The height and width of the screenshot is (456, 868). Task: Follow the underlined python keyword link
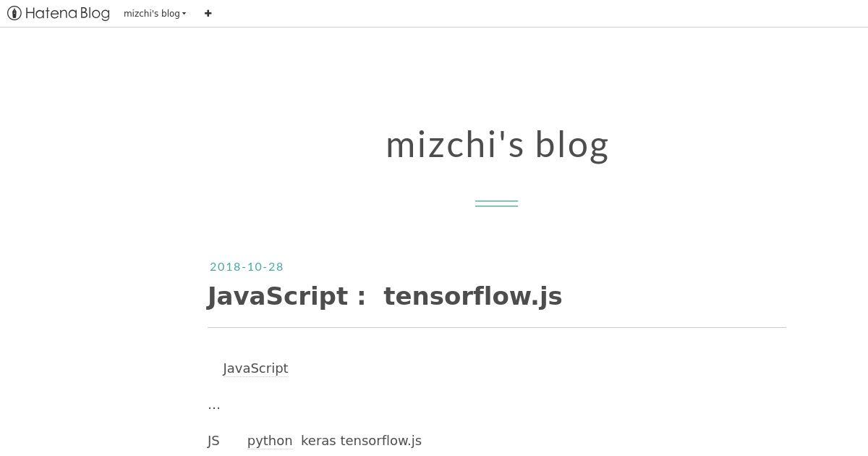[270, 441]
